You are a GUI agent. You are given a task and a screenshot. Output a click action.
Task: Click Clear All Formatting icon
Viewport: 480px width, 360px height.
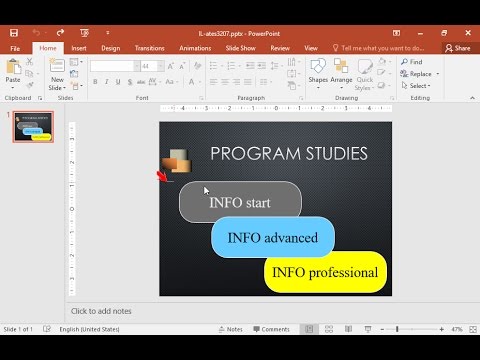click(x=197, y=66)
